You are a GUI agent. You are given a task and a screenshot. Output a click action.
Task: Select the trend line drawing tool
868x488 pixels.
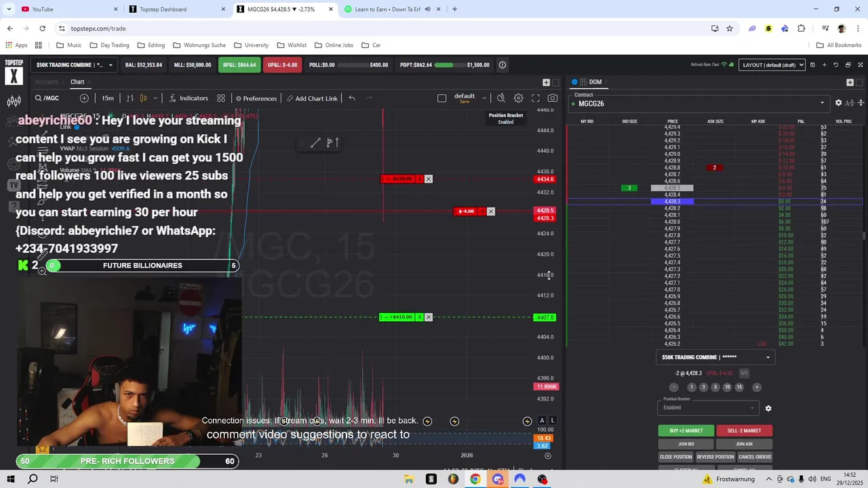pos(315,143)
